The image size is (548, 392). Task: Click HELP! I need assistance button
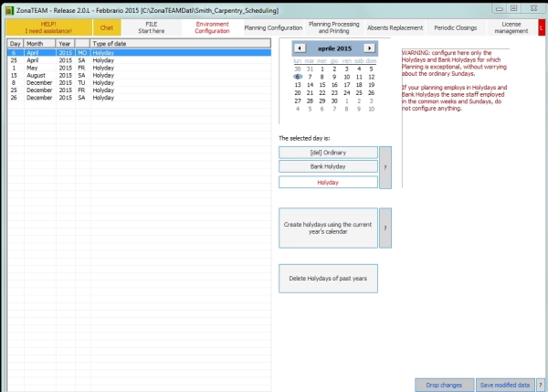pos(48,27)
